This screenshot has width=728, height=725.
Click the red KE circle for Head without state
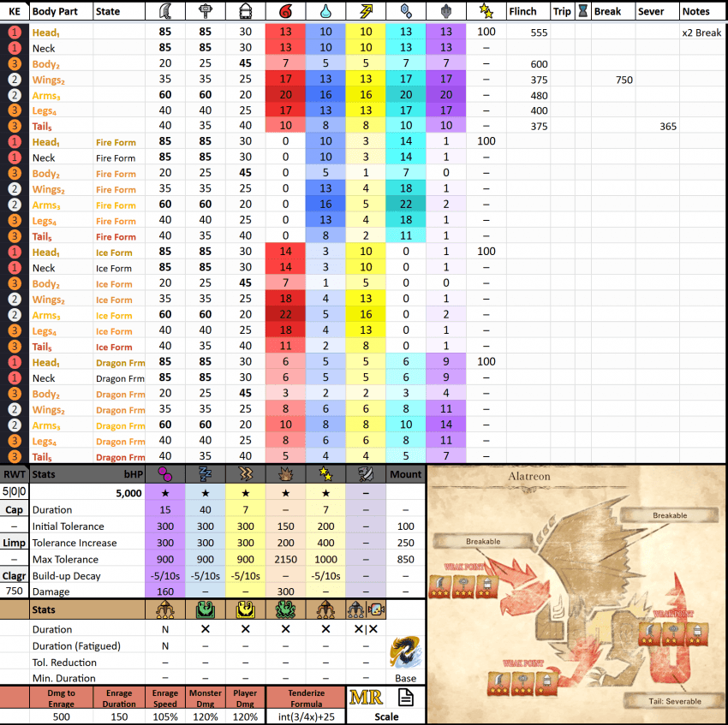pos(15,32)
